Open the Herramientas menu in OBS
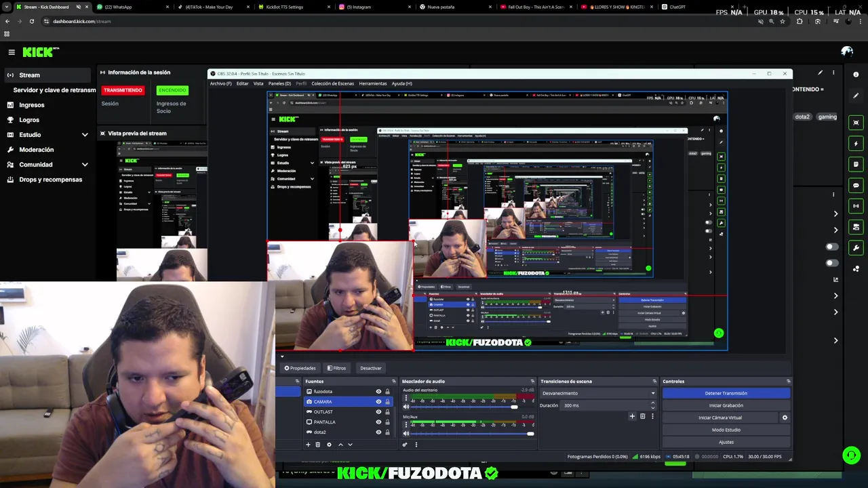 point(373,83)
